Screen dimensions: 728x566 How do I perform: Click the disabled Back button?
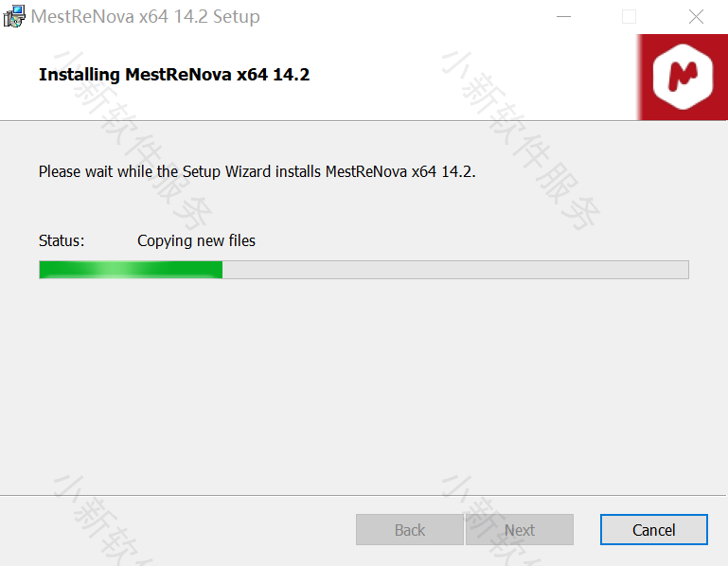tap(410, 529)
